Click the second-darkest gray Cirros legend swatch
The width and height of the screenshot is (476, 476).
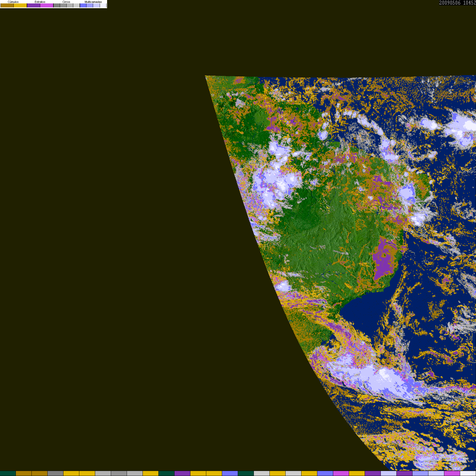point(63,6)
